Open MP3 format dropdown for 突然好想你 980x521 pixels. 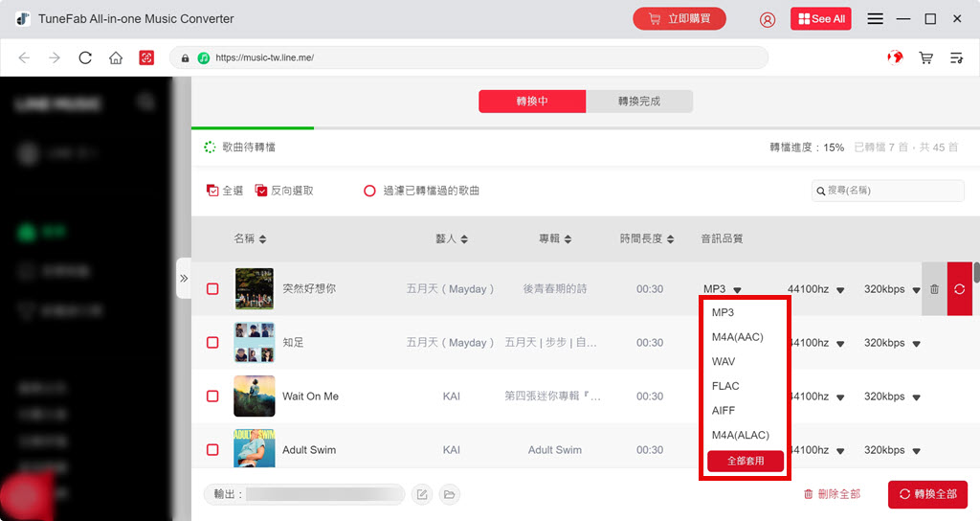[722, 289]
